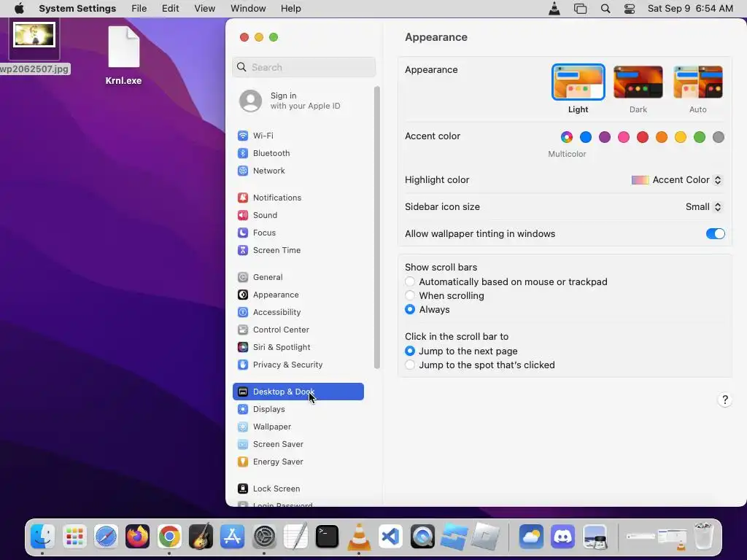
Task: Launch Visual Studio Code from Dock
Action: click(x=391, y=537)
